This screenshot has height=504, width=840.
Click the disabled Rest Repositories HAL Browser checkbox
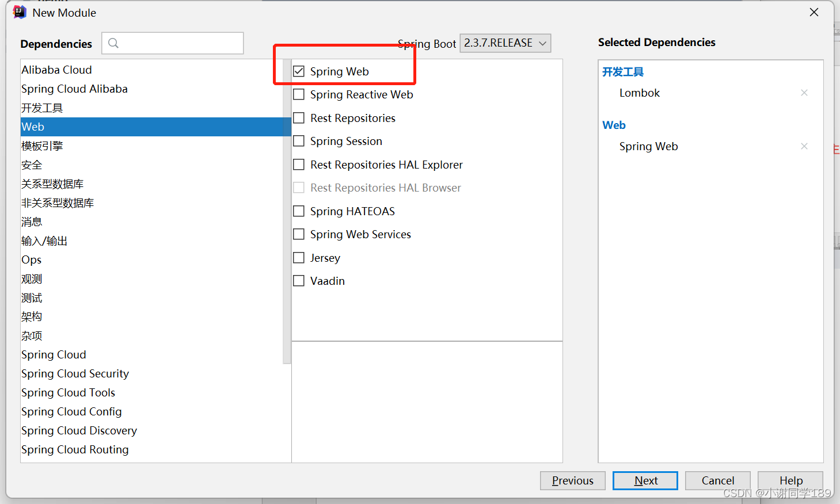299,188
